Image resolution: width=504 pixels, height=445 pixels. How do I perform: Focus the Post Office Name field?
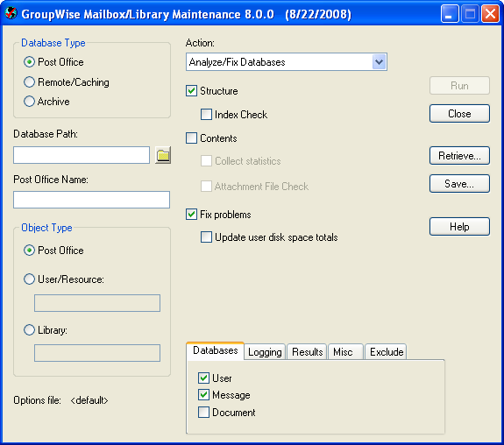[92, 200]
